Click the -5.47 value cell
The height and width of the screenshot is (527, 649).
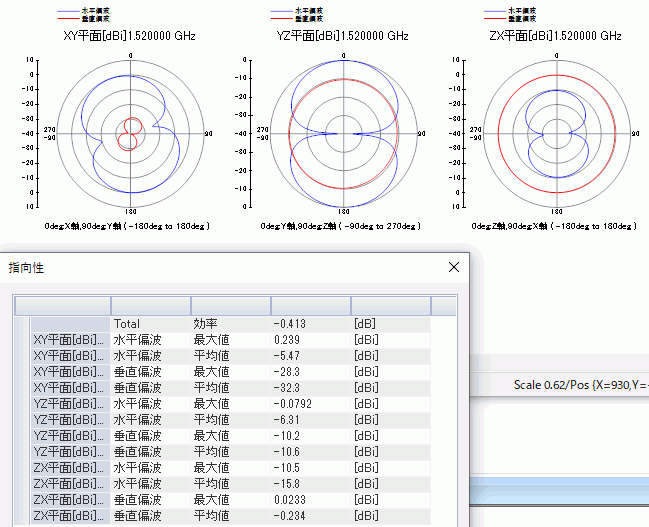(310, 356)
